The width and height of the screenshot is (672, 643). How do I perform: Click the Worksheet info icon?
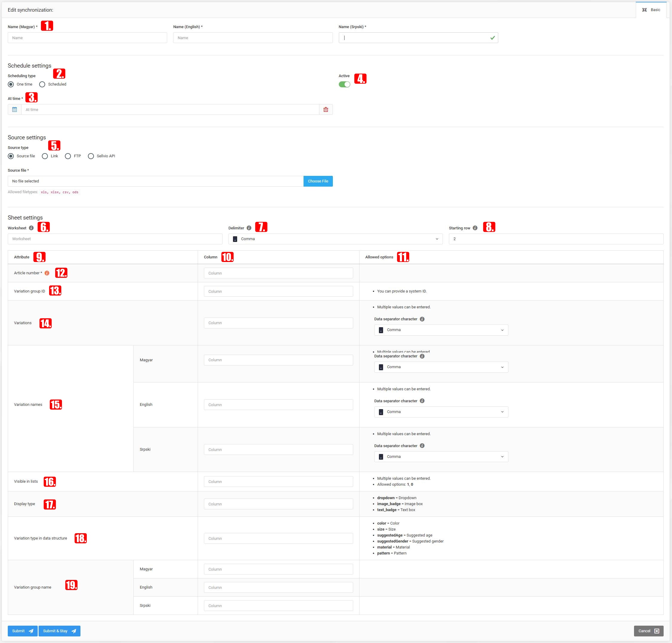click(x=31, y=228)
